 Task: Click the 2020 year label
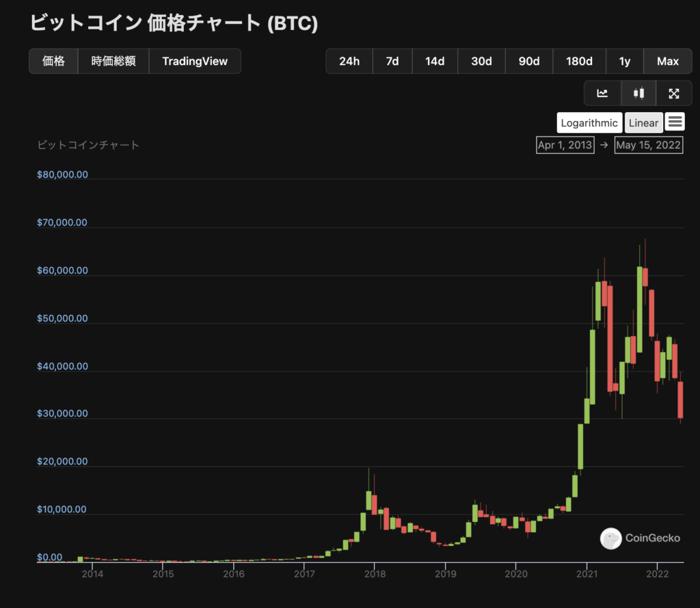click(x=516, y=574)
